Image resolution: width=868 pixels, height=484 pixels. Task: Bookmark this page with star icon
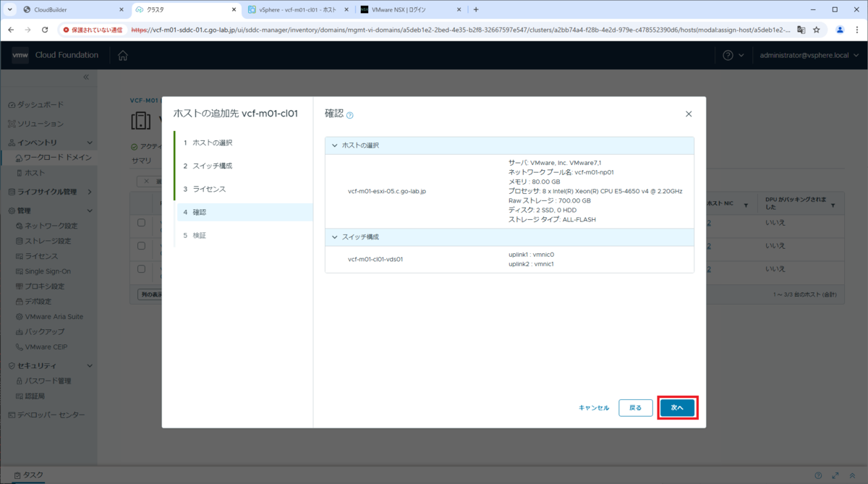[817, 30]
